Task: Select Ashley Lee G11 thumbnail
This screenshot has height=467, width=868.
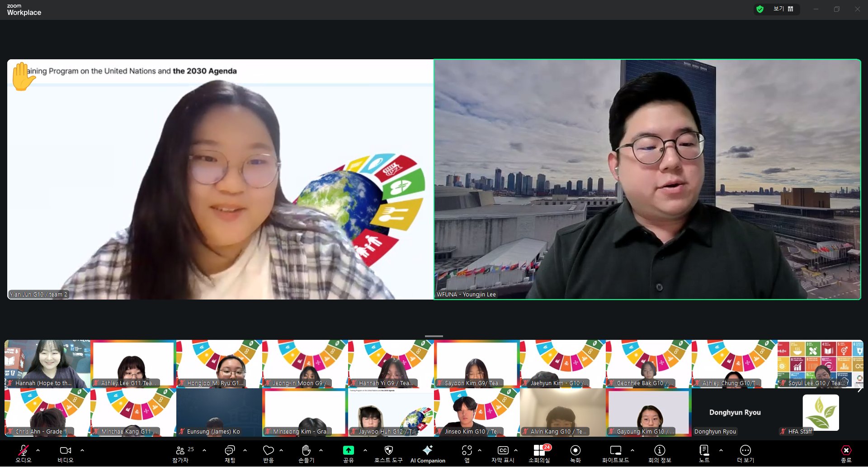Action: click(x=133, y=364)
